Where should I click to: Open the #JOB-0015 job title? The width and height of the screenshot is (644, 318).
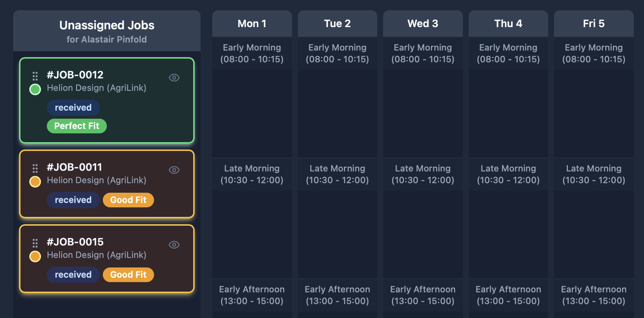coord(75,242)
